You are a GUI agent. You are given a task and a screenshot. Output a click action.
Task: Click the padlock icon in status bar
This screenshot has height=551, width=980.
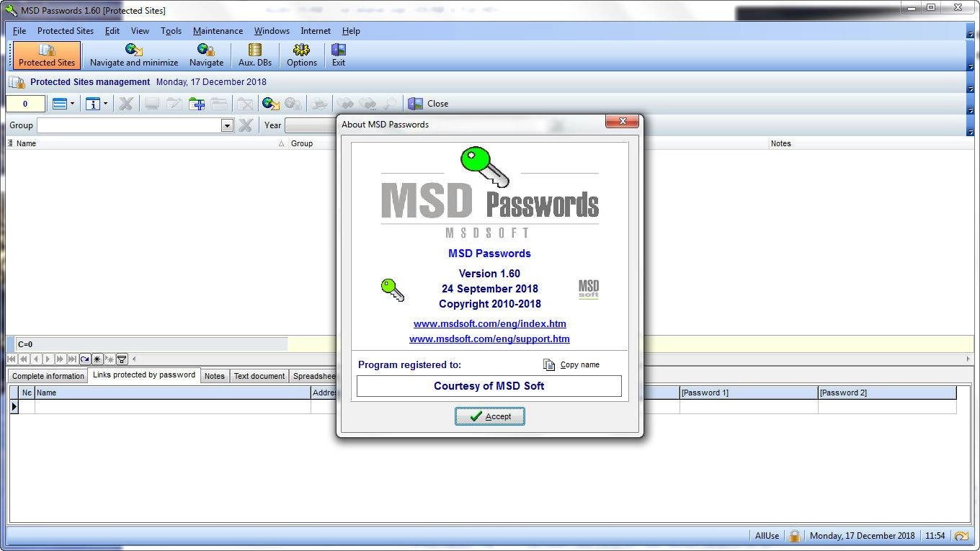(794, 536)
